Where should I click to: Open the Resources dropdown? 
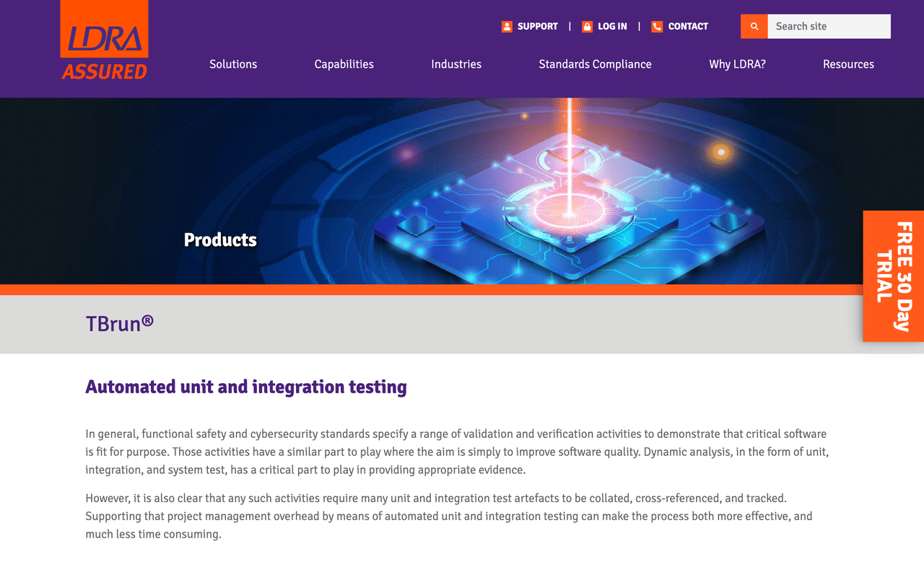click(x=848, y=64)
